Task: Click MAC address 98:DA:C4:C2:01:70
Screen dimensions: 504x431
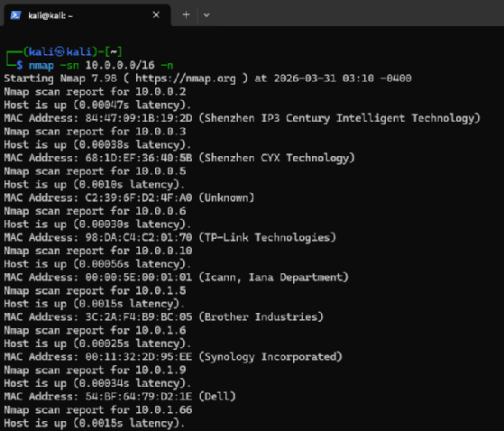Action: click(x=139, y=237)
